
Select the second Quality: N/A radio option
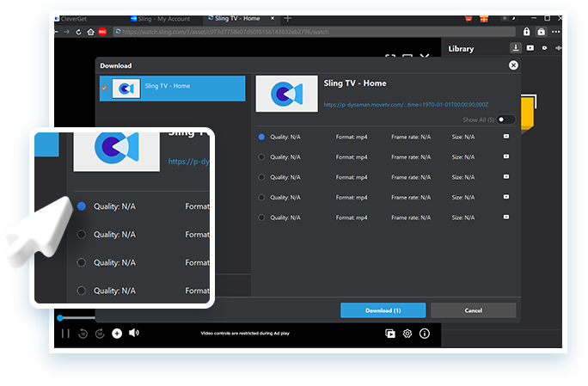point(261,156)
